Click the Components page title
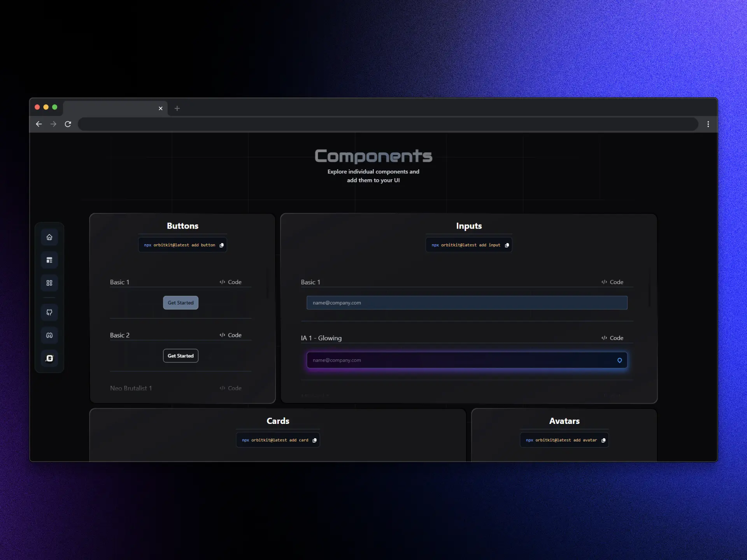Viewport: 747px width, 560px height. pos(373,156)
